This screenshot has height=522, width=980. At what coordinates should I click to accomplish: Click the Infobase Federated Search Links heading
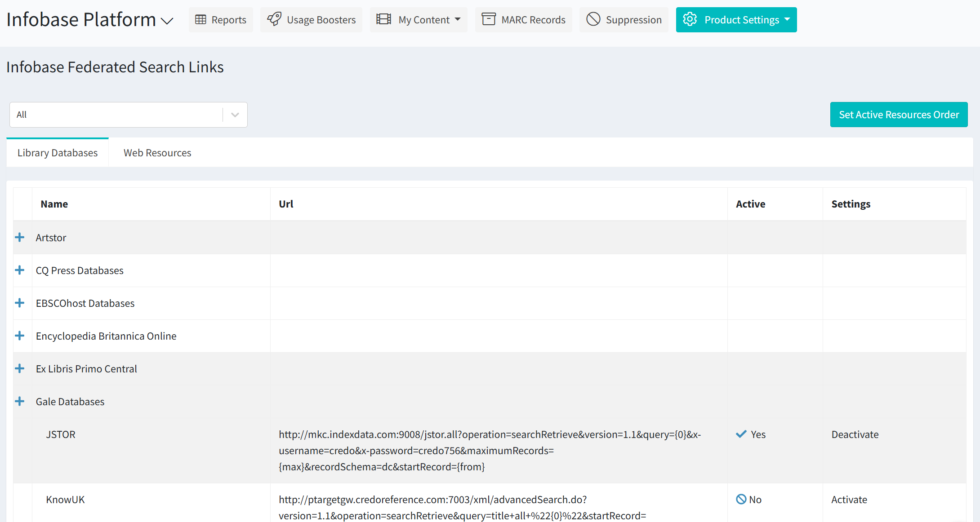pos(115,67)
